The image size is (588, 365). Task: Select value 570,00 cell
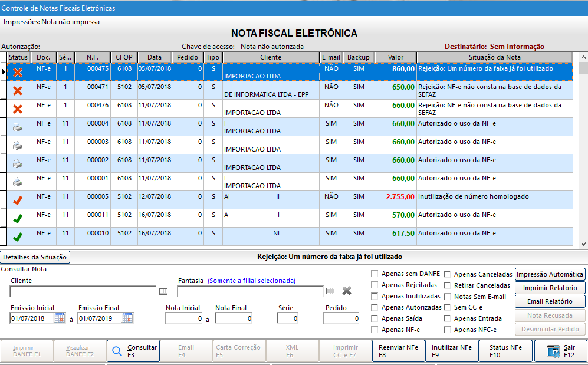pyautogui.click(x=396, y=218)
